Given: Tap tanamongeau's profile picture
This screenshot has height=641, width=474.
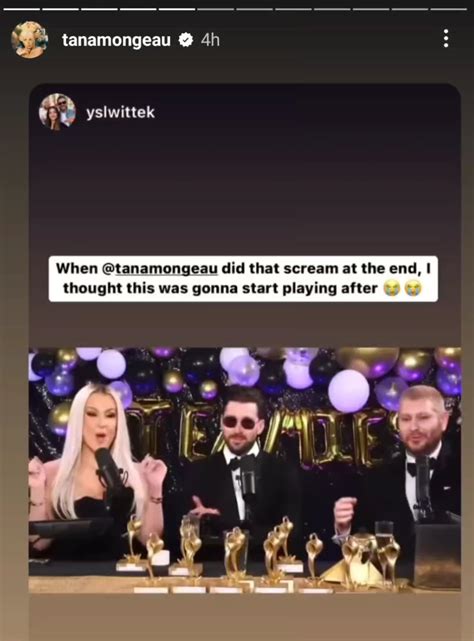Looking at the screenshot, I should pyautogui.click(x=30, y=40).
